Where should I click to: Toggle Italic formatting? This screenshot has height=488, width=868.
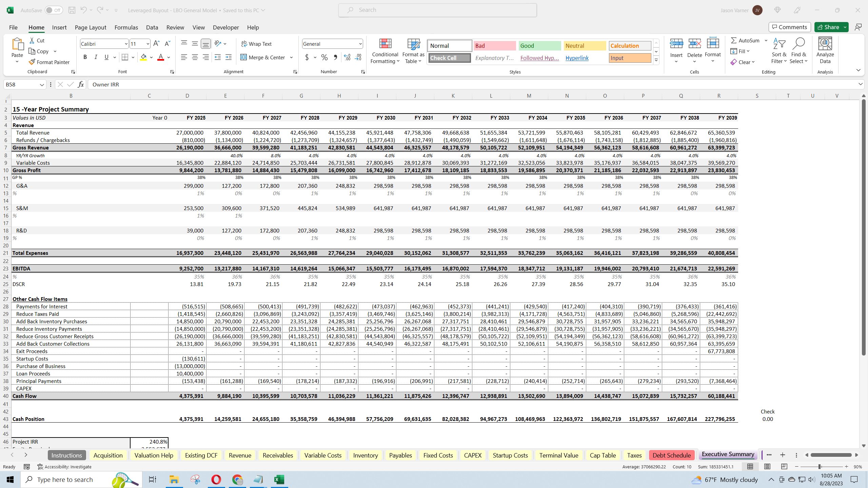pos(96,57)
